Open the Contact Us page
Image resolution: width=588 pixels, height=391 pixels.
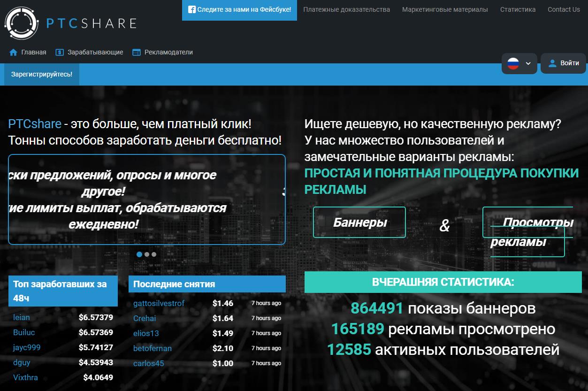[564, 9]
